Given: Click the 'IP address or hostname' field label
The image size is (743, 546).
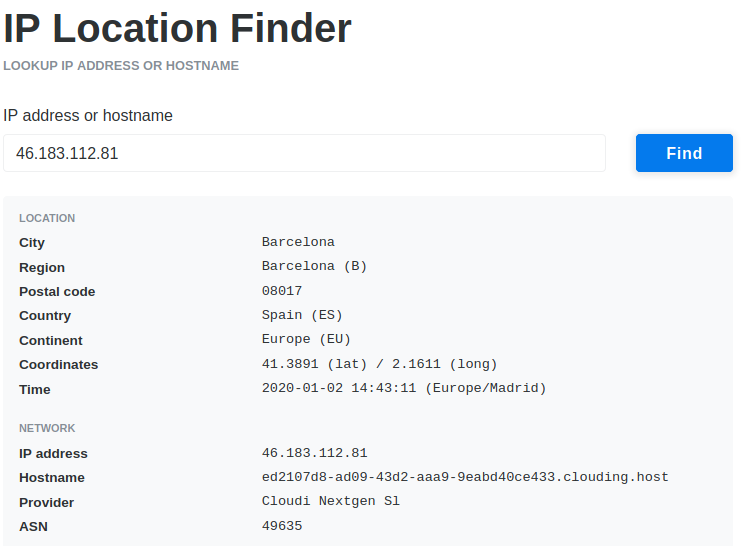Looking at the screenshot, I should coord(88,116).
